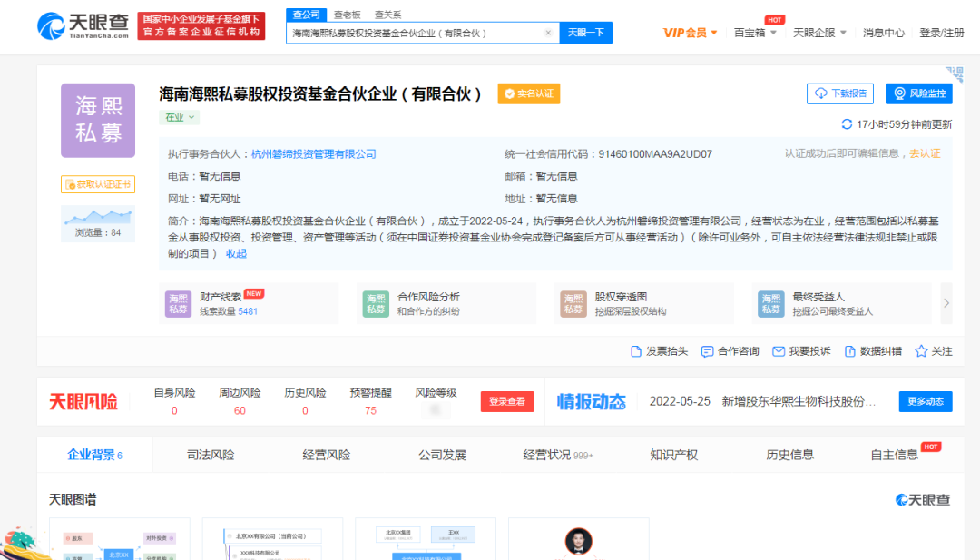Open the 百宝箱 dropdown menu

[x=755, y=33]
